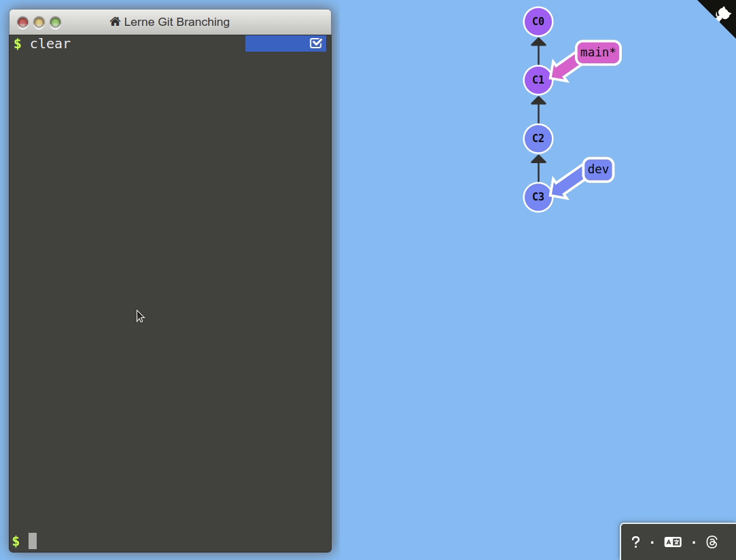Click the main* branch label
The height and width of the screenshot is (560, 736).
point(598,53)
